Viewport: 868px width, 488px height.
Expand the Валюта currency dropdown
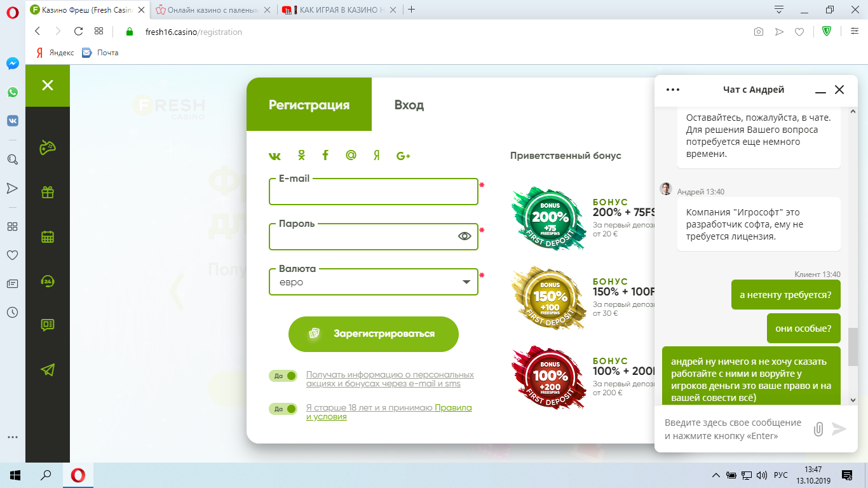[x=466, y=282]
